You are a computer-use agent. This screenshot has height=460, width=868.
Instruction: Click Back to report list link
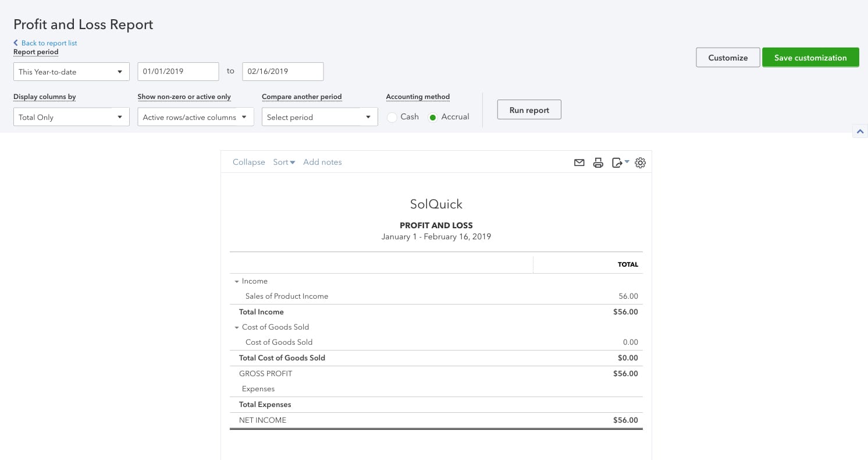[x=45, y=43]
